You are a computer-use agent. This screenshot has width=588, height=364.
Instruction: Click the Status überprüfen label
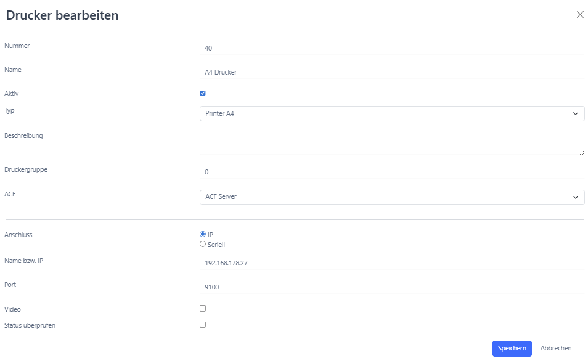tap(30, 325)
